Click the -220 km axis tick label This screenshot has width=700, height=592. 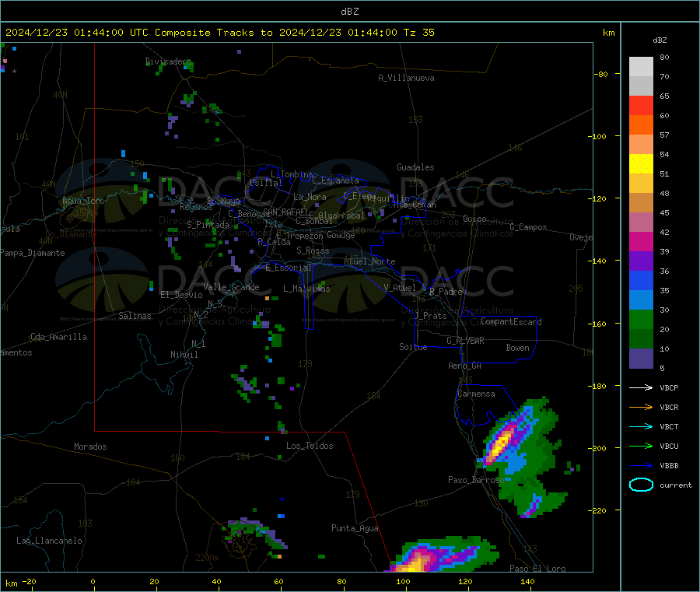tap(598, 510)
